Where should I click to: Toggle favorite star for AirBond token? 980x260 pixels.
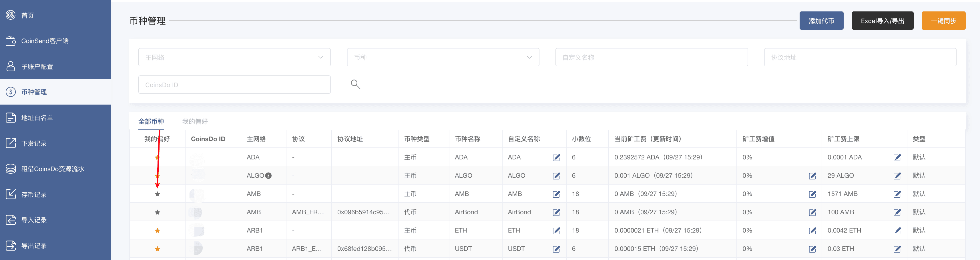click(157, 212)
